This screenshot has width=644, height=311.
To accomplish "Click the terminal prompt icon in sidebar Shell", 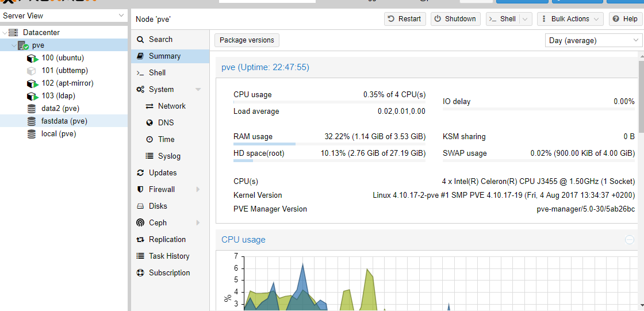I will pyautogui.click(x=140, y=72).
